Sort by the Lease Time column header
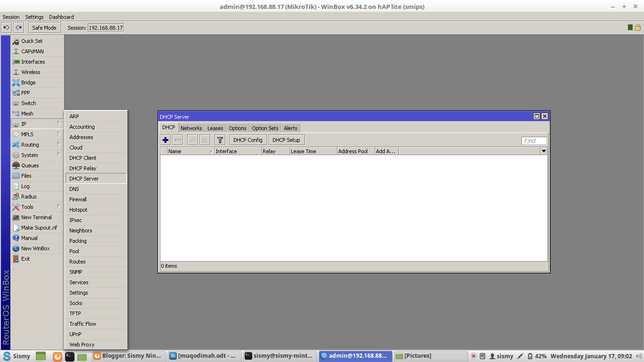 click(x=313, y=151)
